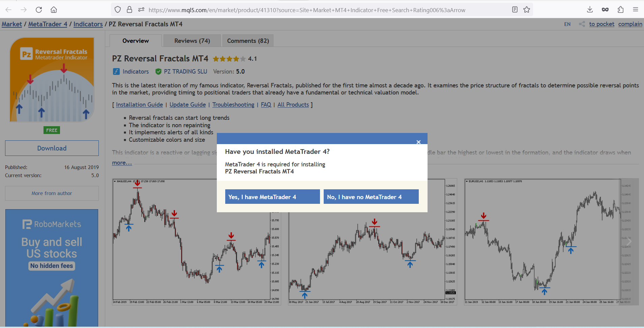Go forward to the next page

[x=24, y=10]
